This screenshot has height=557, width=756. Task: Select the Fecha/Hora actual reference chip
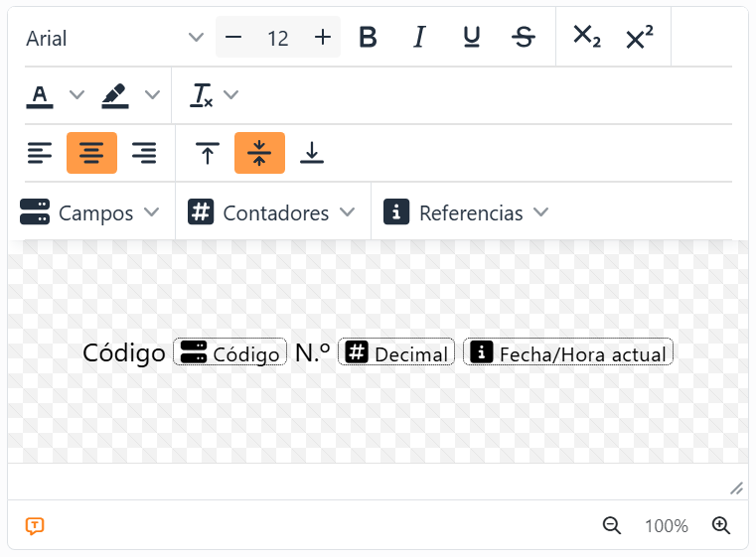(x=568, y=352)
